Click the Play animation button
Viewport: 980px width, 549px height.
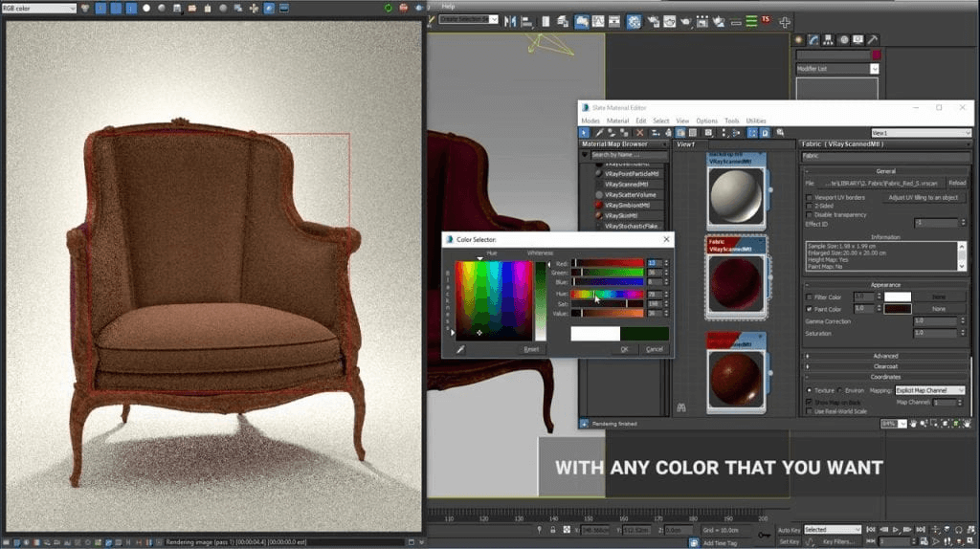(895, 530)
